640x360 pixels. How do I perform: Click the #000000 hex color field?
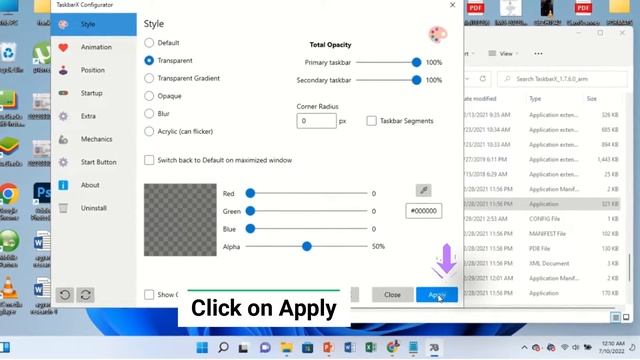424,211
